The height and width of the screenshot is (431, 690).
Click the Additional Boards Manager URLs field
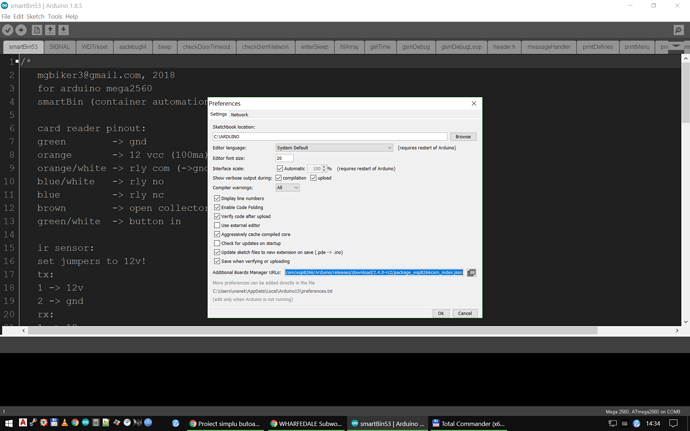(x=374, y=273)
